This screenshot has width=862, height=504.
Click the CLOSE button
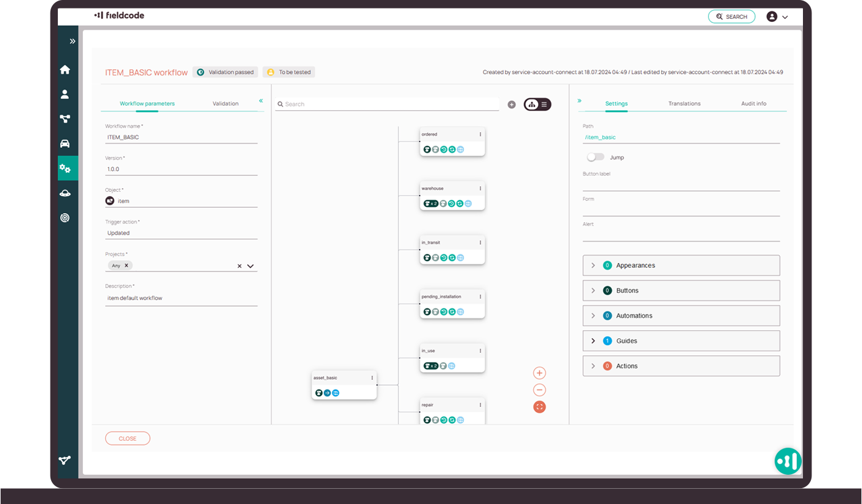click(128, 438)
